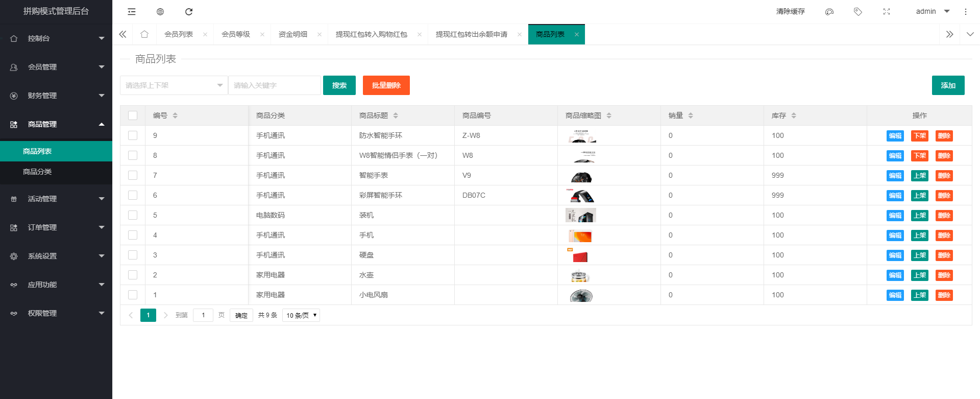Click the green 添加 button
This screenshot has height=399, width=980.
[948, 85]
